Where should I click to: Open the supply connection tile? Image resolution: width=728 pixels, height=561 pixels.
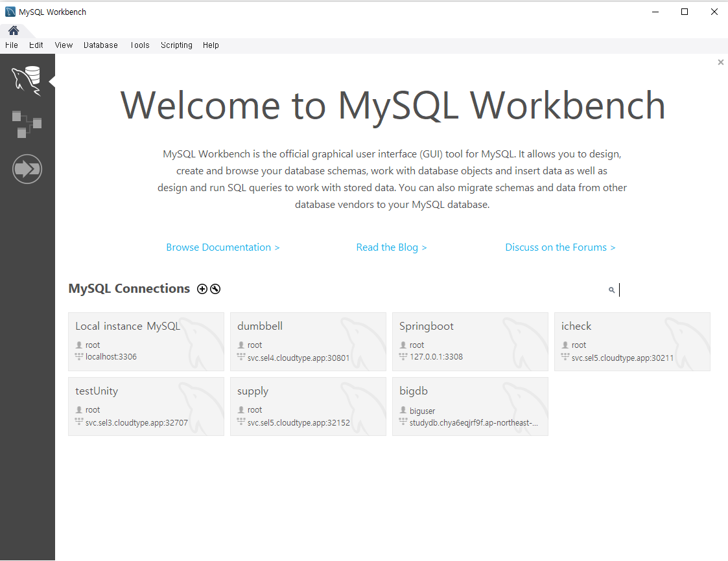point(308,406)
